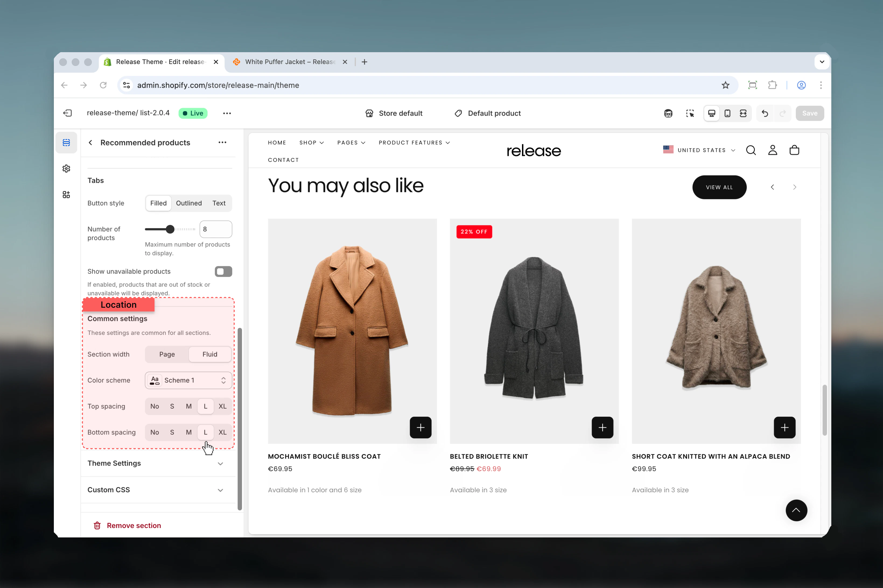This screenshot has height=588, width=883.
Task: Open the browser three-dot menu
Action: click(821, 85)
